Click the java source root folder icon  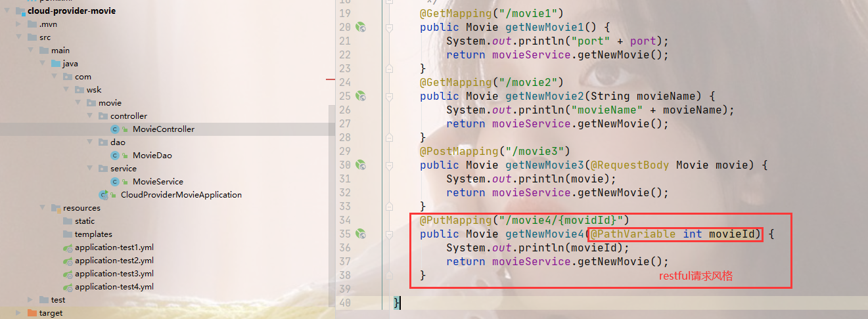pos(56,64)
